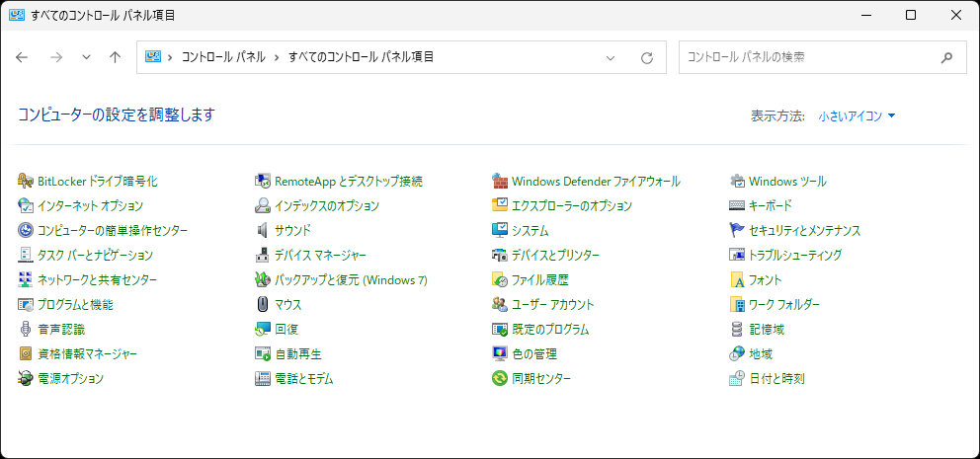Image resolution: width=980 pixels, height=459 pixels.
Task: Open the 音声認識 microphone icon
Action: click(26, 330)
